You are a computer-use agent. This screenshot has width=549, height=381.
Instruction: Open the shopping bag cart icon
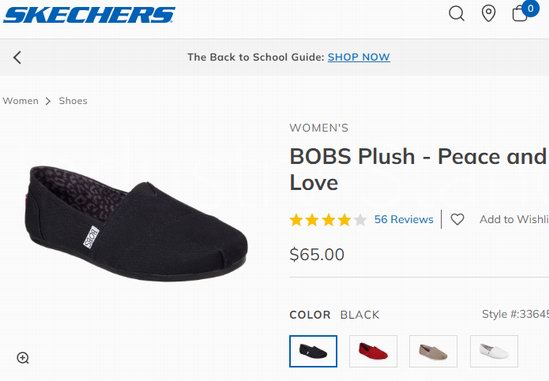click(520, 14)
